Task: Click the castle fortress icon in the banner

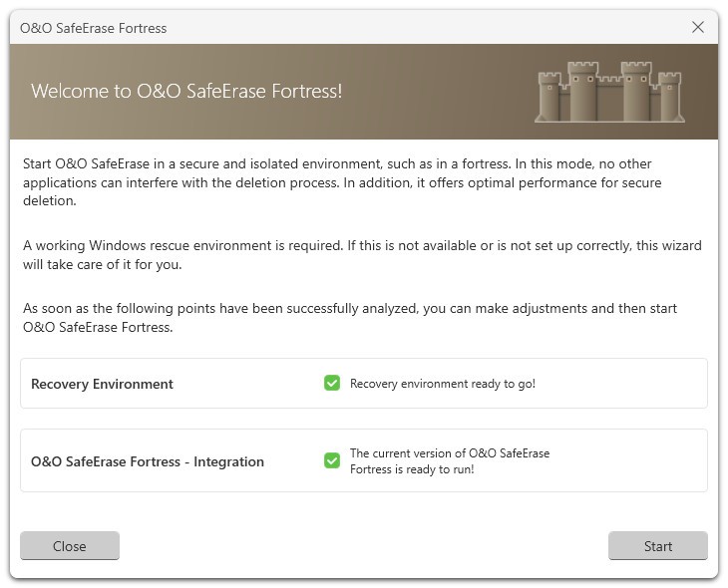Action: (x=609, y=92)
